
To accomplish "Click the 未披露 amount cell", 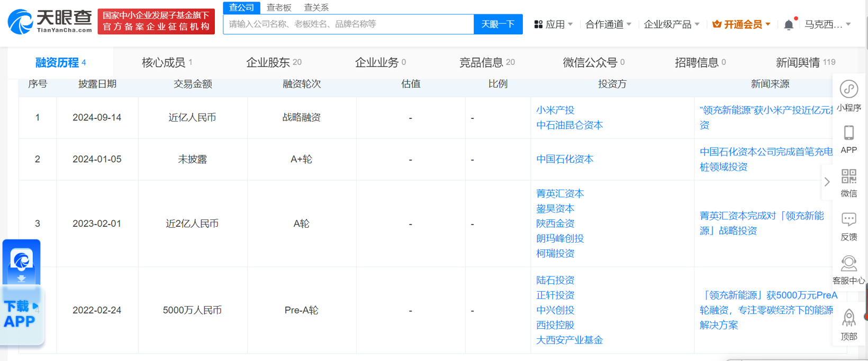I will [192, 159].
